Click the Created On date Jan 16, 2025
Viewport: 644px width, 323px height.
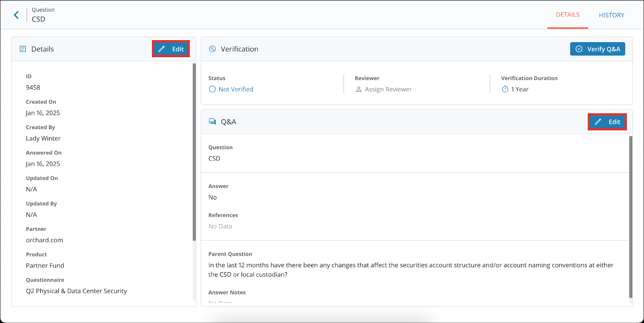coord(43,113)
